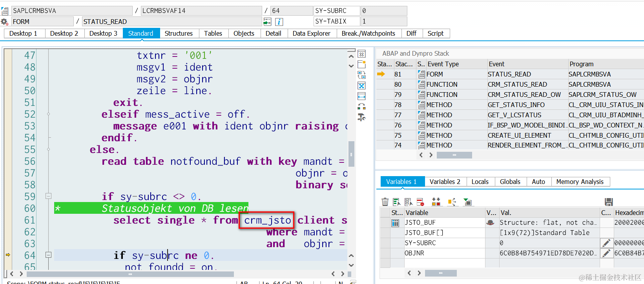Click the Variable column header
The width and height of the screenshot is (644, 284).
(x=445, y=213)
